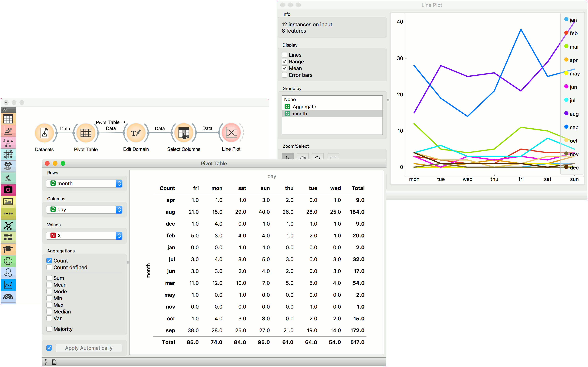This screenshot has height=367, width=588.
Task: Open the Line Plot widget node
Action: pos(231,133)
